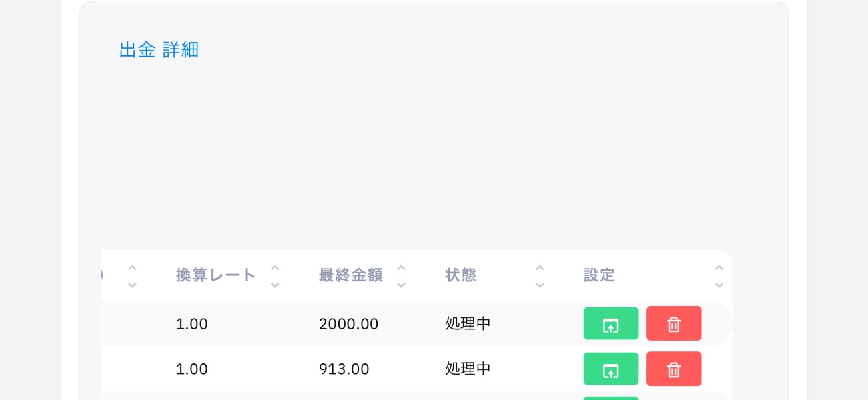Screen dimensions: 868x400
Task: Click the down sort arrow for 状態
Action: (540, 285)
